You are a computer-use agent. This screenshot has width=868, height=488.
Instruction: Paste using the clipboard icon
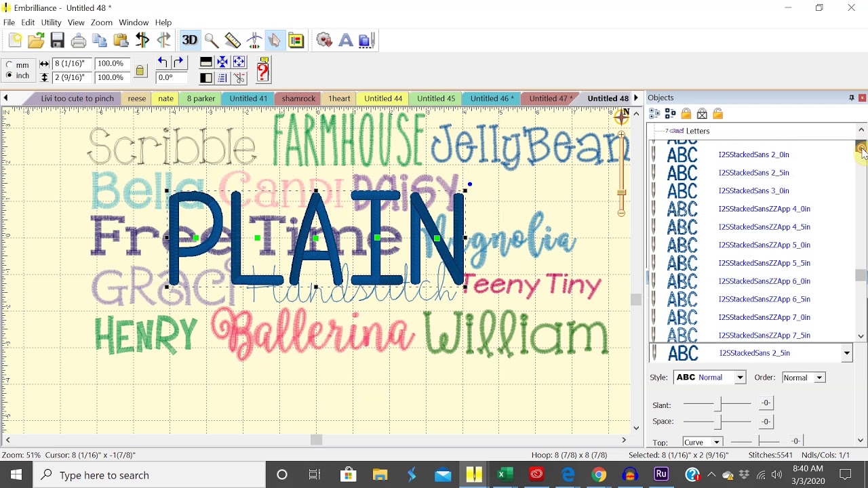coord(121,41)
